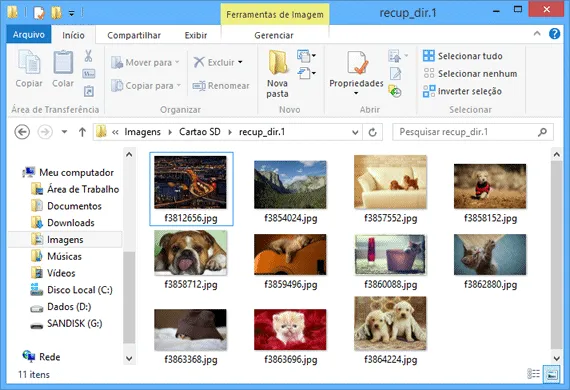Click Mover para button
570x390 pixels.
coord(145,63)
